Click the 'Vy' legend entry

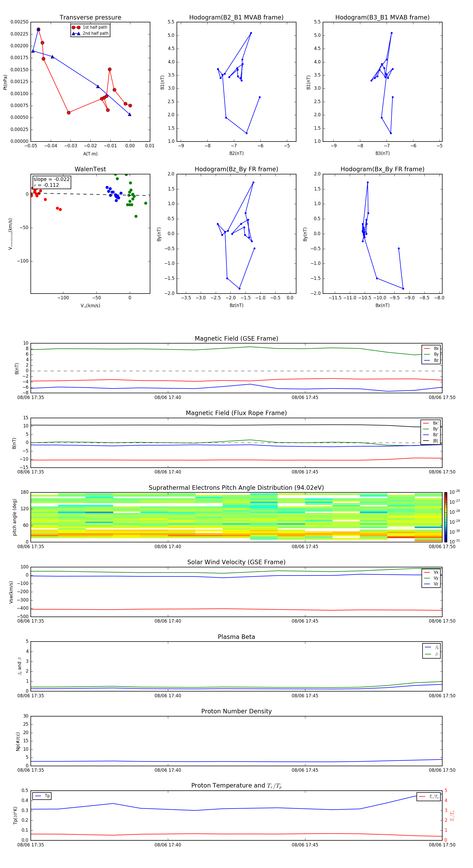431,578
